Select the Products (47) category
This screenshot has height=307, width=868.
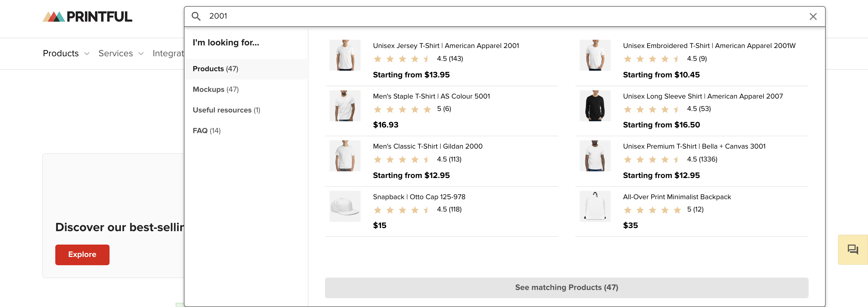point(215,69)
